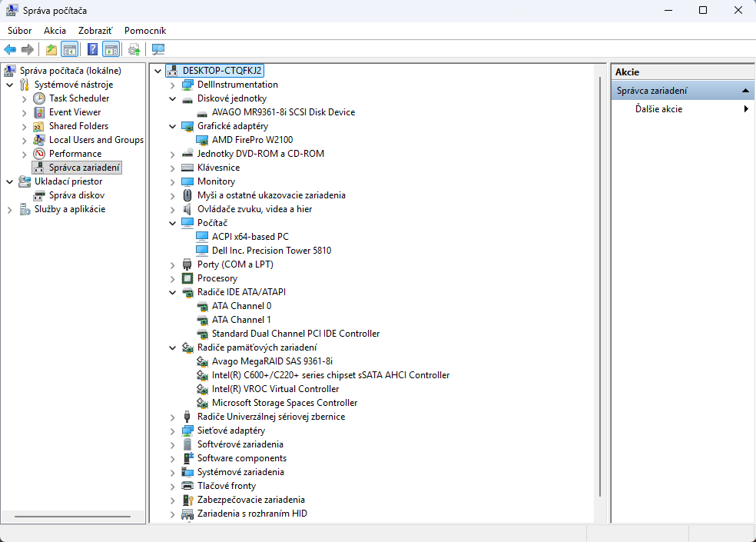Select the AMD FirePro W2100 device

point(251,139)
